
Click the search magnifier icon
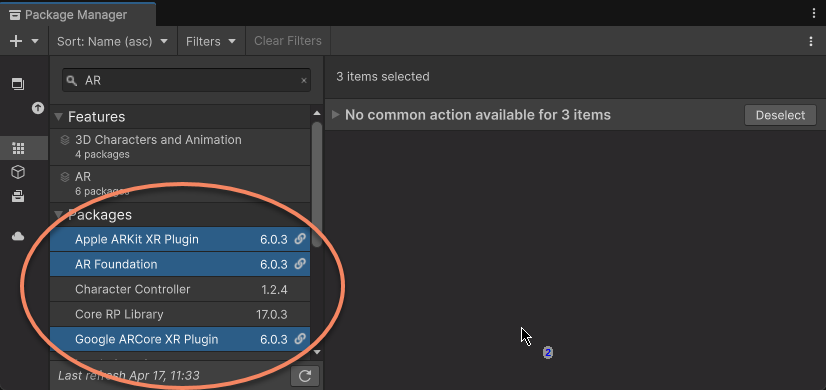[x=72, y=80]
